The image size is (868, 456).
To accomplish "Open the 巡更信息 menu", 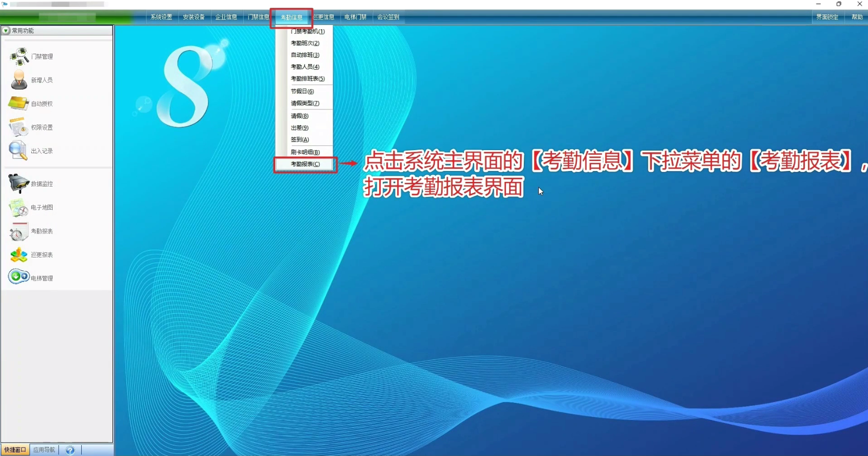I will 323,17.
